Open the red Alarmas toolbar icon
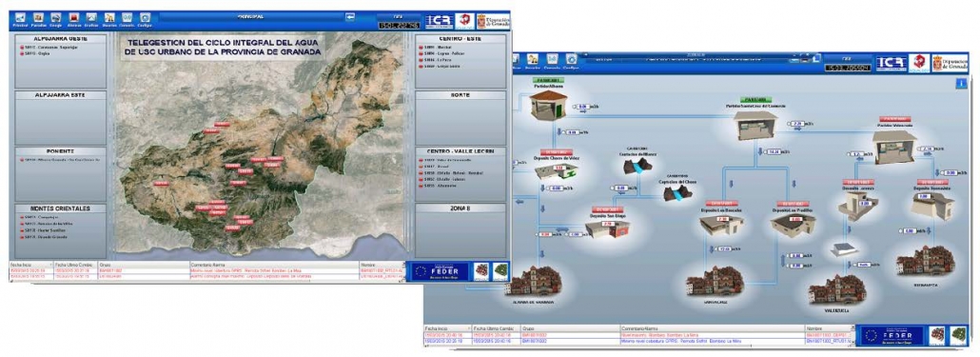The width and height of the screenshot is (980, 357). pos(73,18)
